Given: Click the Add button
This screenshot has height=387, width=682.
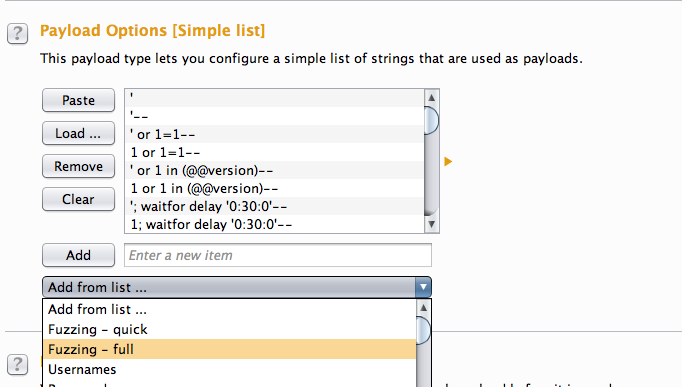Looking at the screenshot, I should (78, 255).
